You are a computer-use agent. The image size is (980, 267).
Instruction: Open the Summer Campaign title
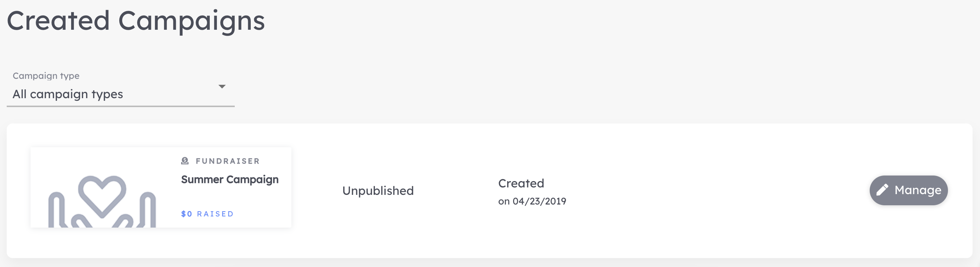pyautogui.click(x=230, y=180)
